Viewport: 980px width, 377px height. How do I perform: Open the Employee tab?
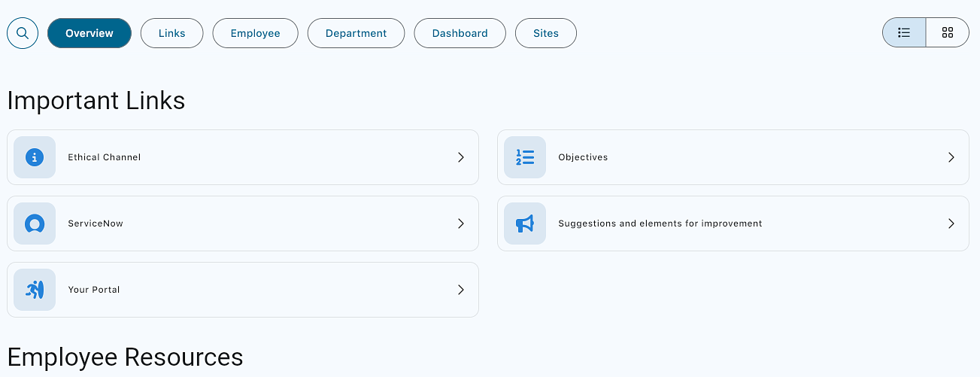pos(256,33)
